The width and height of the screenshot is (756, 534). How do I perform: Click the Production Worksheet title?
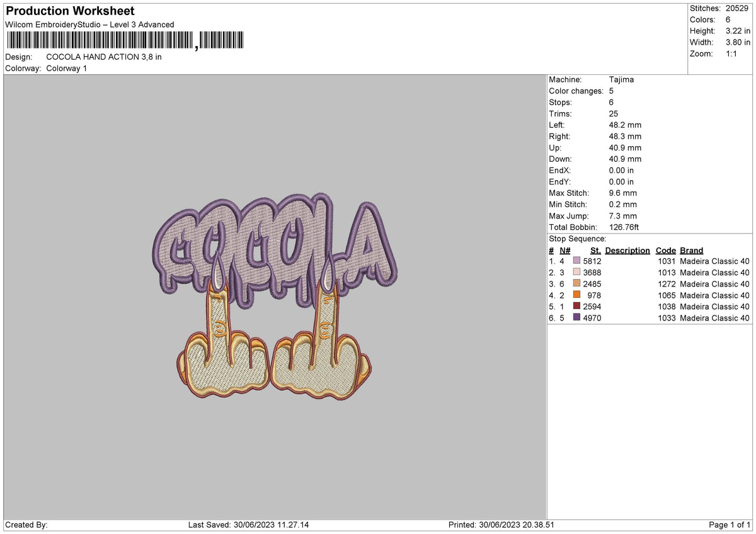pyautogui.click(x=70, y=11)
